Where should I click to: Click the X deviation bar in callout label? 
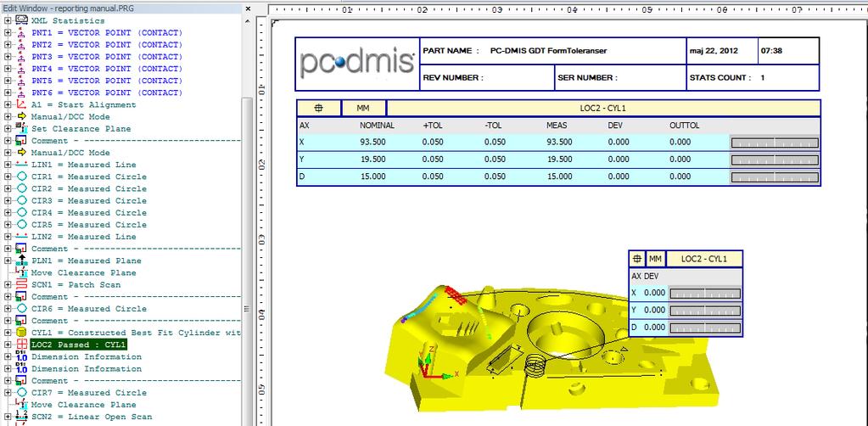coord(705,293)
